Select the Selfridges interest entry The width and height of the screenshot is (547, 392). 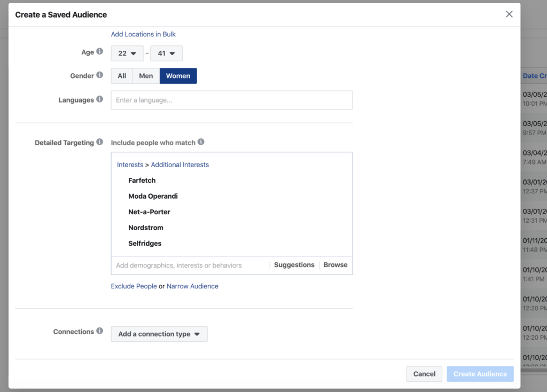click(145, 244)
